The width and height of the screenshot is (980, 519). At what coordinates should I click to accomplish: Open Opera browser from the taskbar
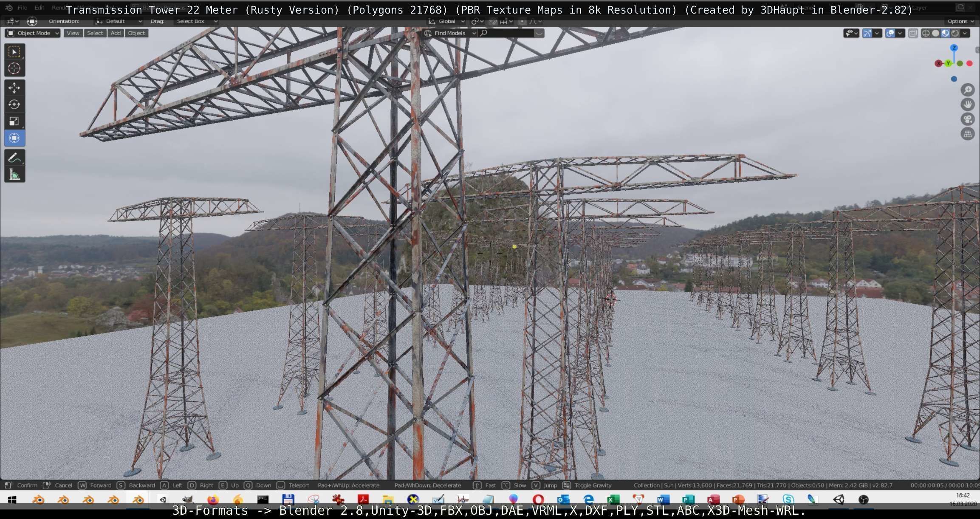click(538, 499)
